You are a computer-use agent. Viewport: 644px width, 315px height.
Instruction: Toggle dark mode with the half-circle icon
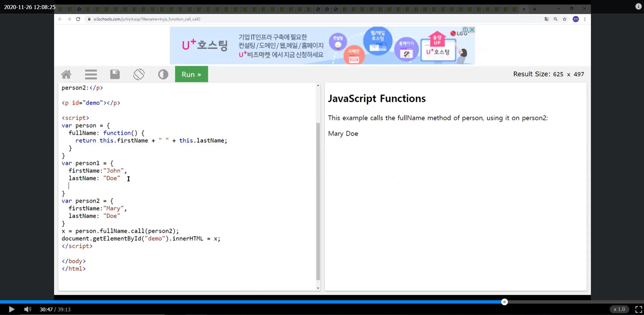163,74
